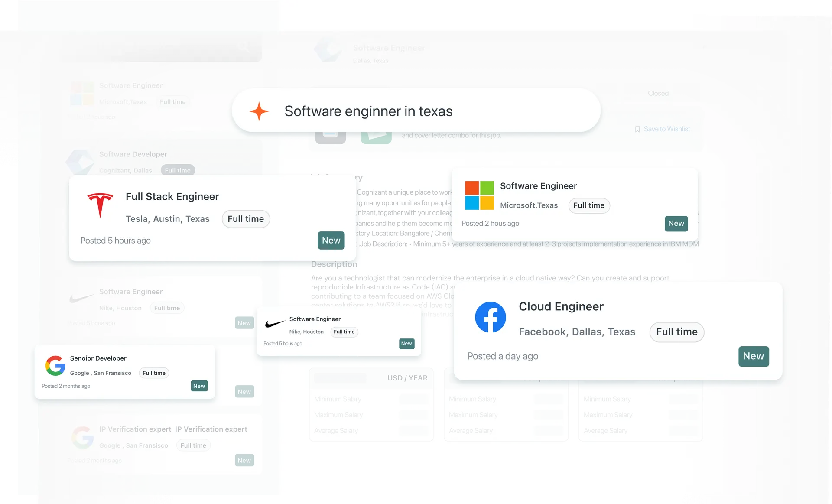Open the faded Software Developer listing title
Viewport: 832px width, 504px height.
point(133,154)
